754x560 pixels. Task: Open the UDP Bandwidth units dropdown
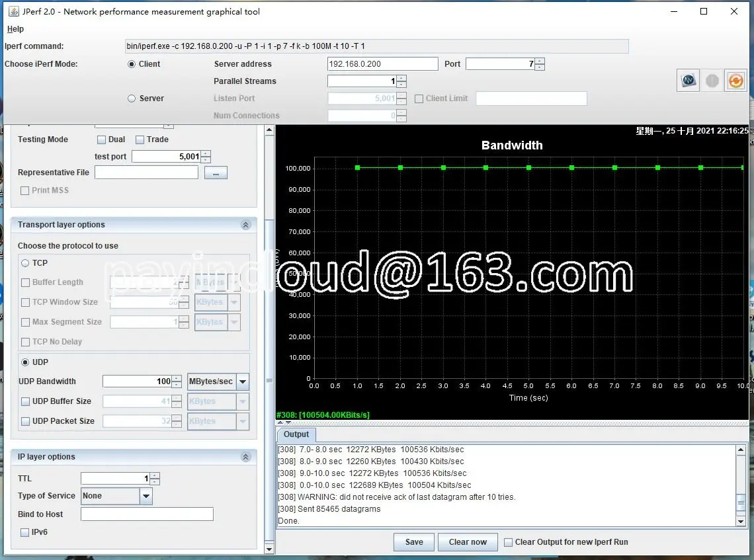click(x=243, y=381)
